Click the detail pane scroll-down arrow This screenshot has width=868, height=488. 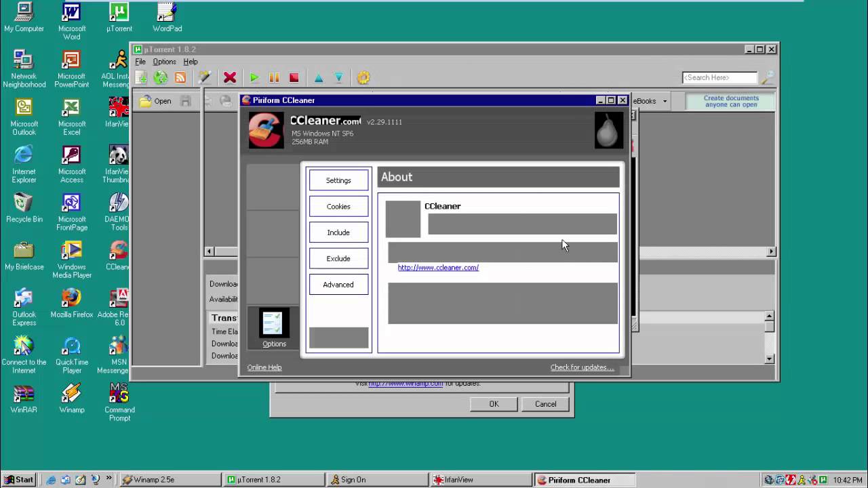pos(769,359)
